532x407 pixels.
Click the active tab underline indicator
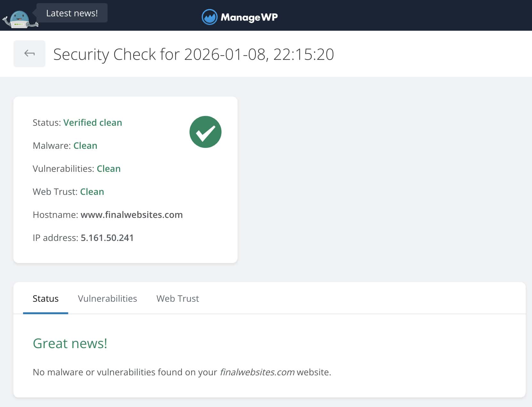pos(45,313)
